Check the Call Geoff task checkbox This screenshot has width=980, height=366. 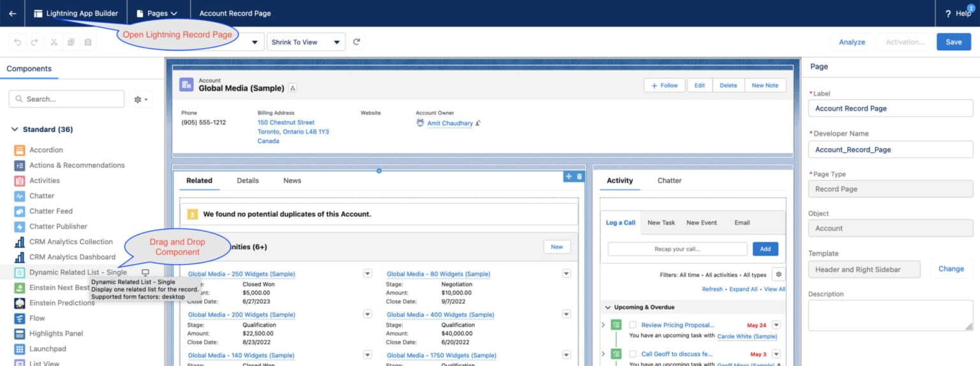pyautogui.click(x=633, y=354)
